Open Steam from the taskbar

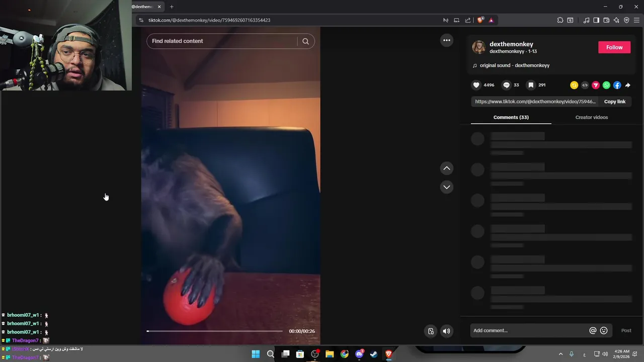coord(374,354)
